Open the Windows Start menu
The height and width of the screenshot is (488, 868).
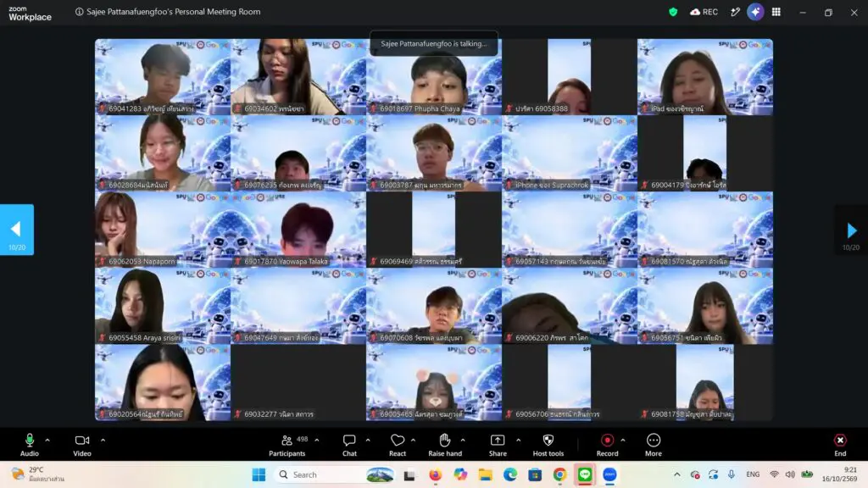(259, 474)
